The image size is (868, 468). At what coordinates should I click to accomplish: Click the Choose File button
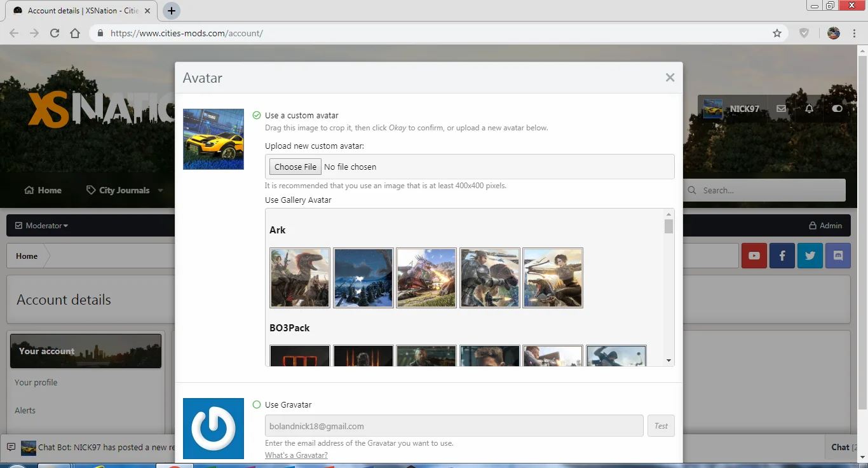(295, 167)
